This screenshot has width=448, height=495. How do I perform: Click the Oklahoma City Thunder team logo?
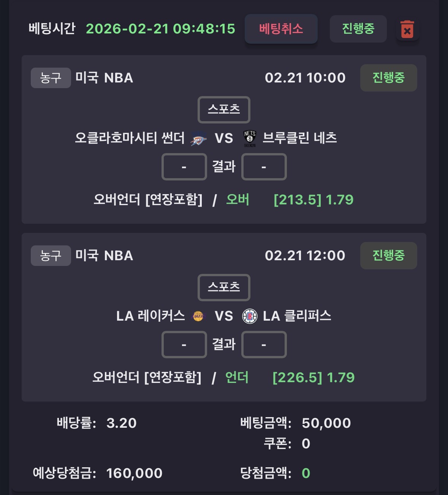(x=198, y=139)
